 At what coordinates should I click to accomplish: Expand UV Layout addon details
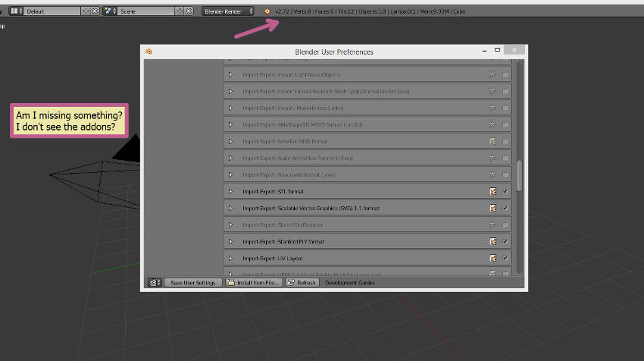pyautogui.click(x=230, y=258)
